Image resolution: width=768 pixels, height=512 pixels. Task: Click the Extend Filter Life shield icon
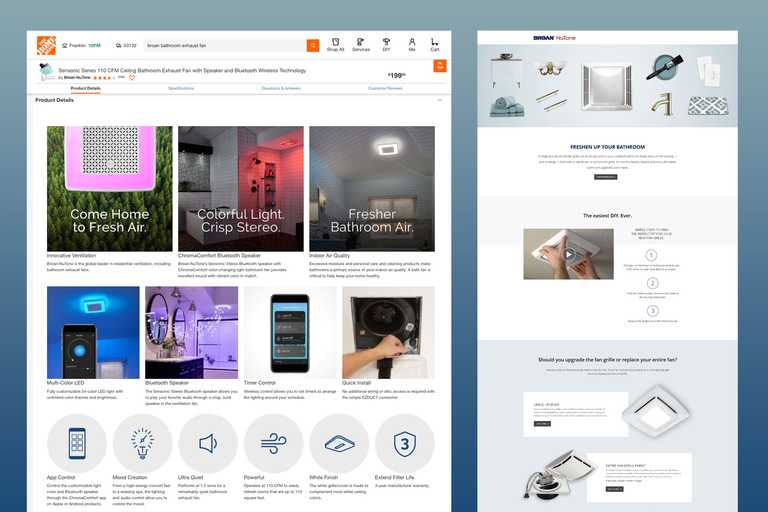(405, 443)
